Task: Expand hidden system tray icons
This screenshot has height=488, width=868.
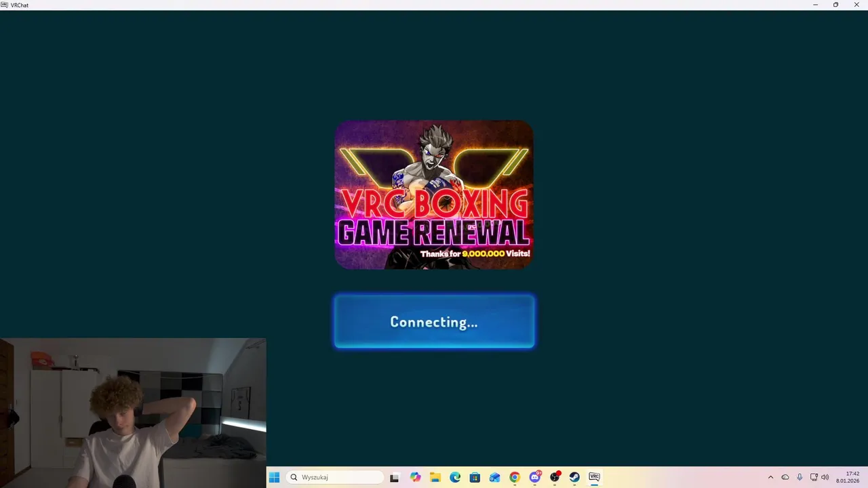Action: pyautogui.click(x=770, y=477)
